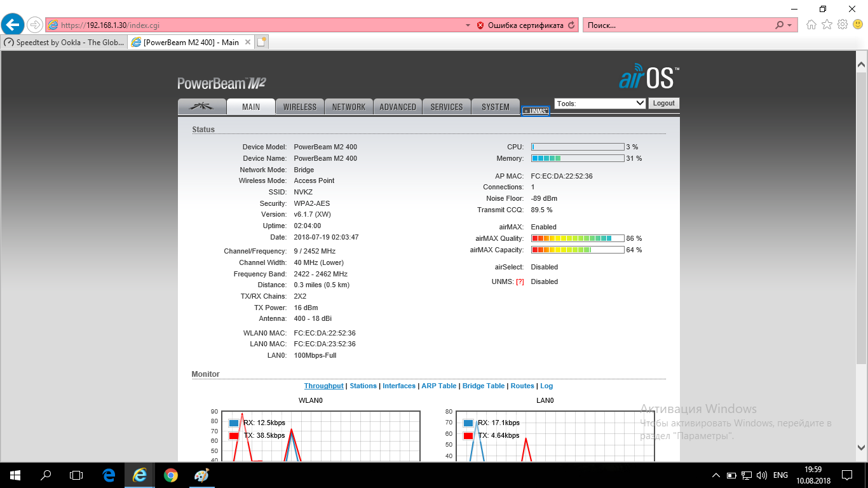The height and width of the screenshot is (488, 868).
Task: Click the UNMS button beside tabs
Action: (x=535, y=111)
